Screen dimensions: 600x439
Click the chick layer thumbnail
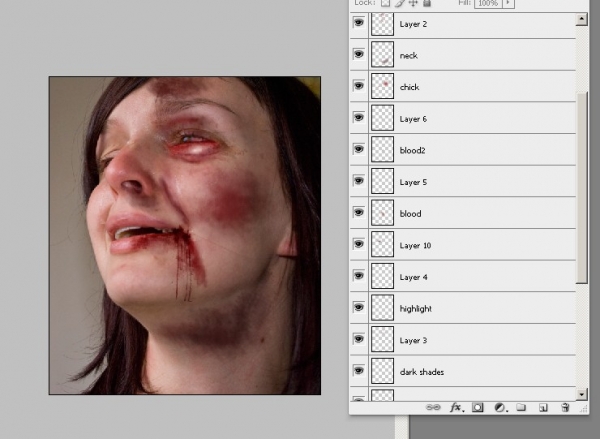coord(382,86)
